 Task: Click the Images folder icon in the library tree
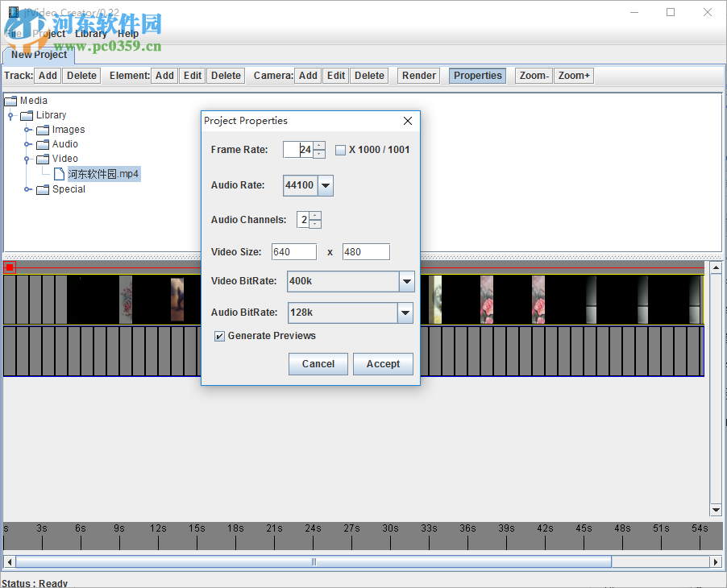point(43,129)
